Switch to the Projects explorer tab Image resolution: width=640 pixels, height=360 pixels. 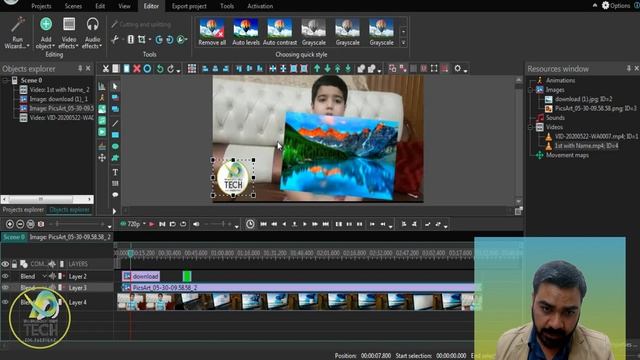click(23, 210)
